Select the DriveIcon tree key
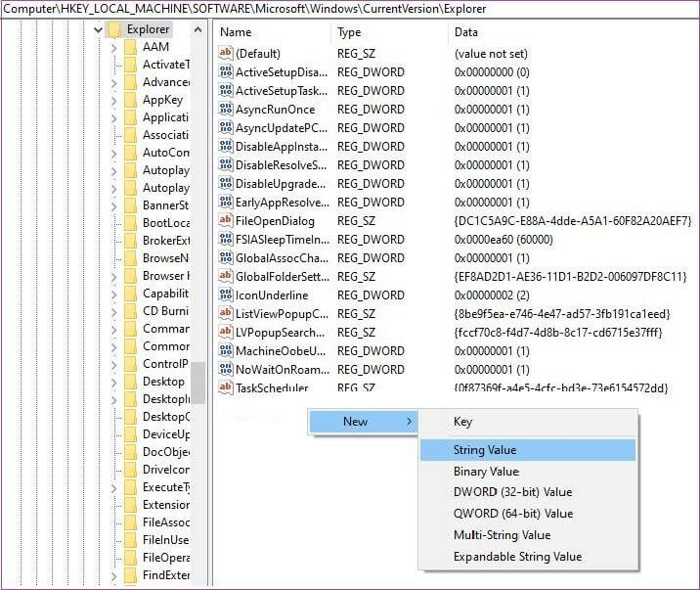 click(x=166, y=470)
